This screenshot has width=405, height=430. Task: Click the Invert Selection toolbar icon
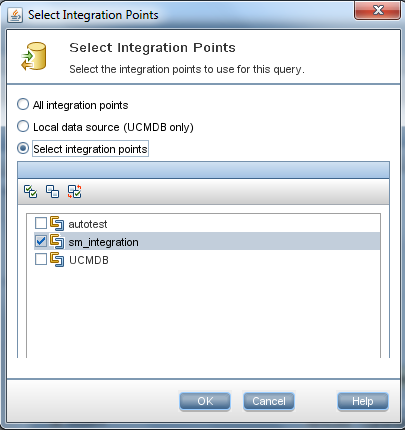click(x=75, y=191)
